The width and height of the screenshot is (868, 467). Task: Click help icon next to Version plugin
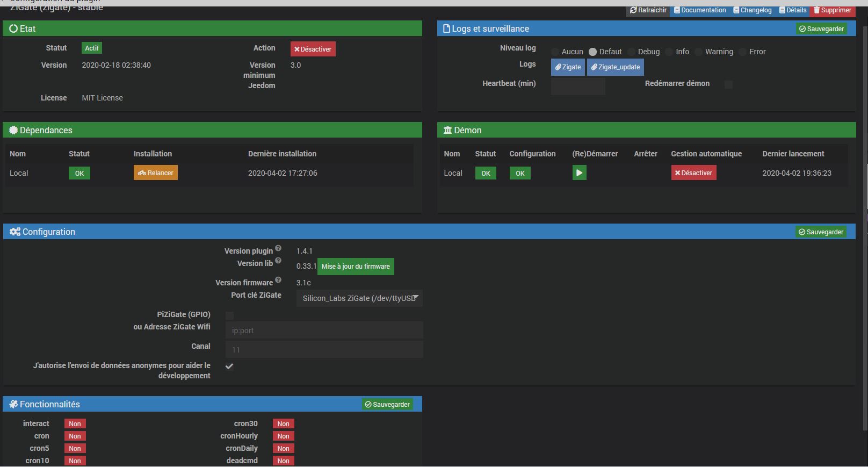pyautogui.click(x=278, y=248)
